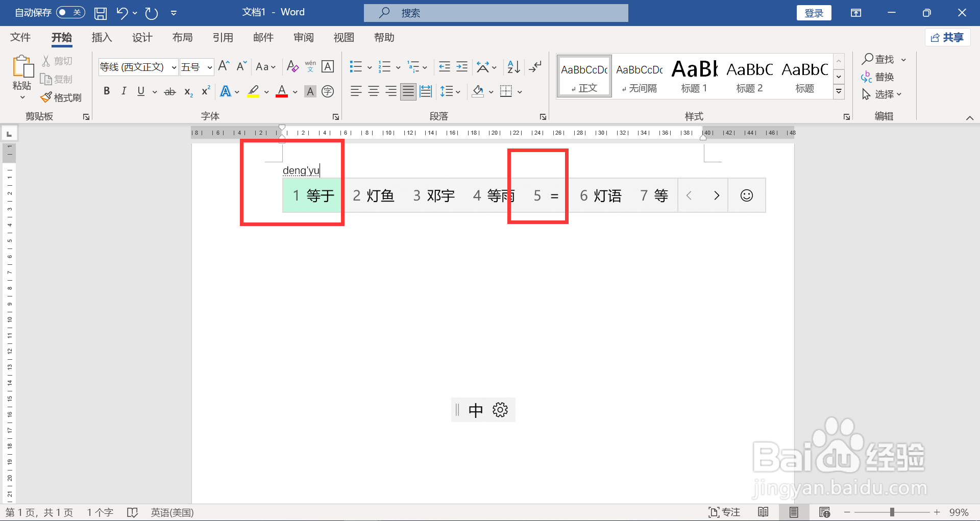980x521 pixels.
Task: Expand numbered list dropdown arrow
Action: (x=398, y=67)
